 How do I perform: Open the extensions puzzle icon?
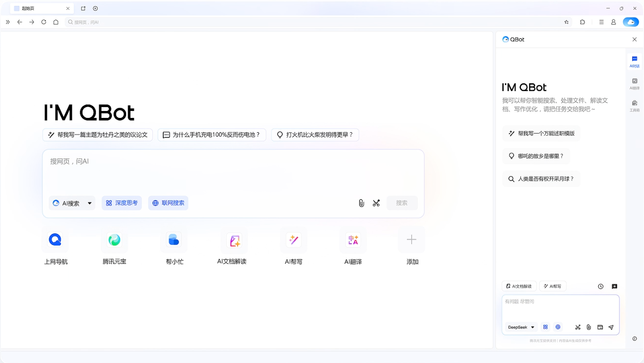point(582,22)
